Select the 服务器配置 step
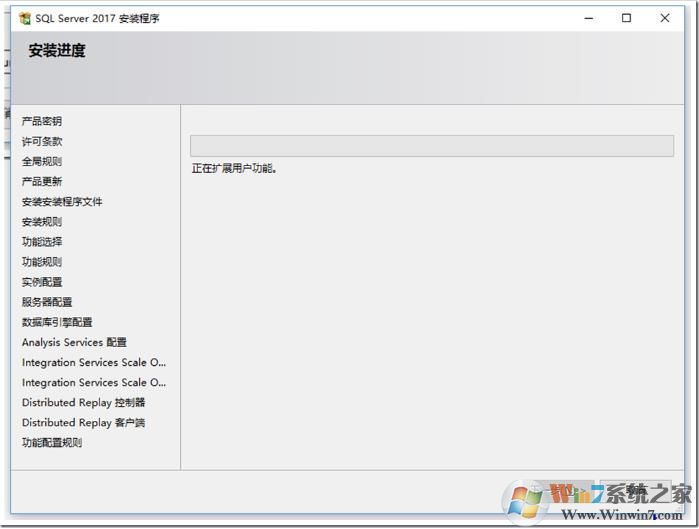Viewport: 699px width, 529px height. pos(47,302)
